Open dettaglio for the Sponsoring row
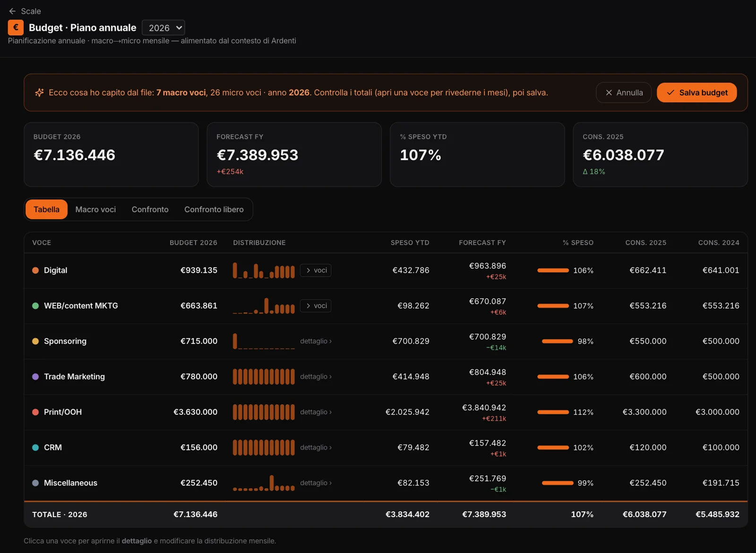The height and width of the screenshot is (553, 756). pyautogui.click(x=316, y=341)
